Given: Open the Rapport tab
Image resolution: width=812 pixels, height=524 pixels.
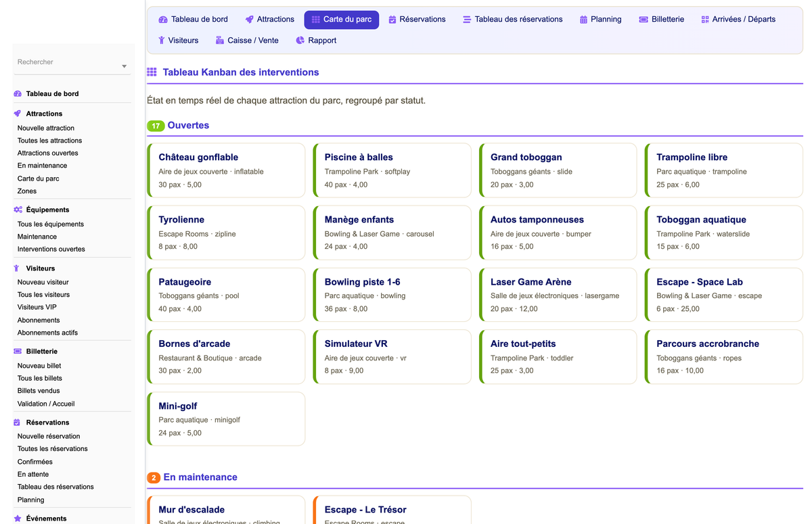Looking at the screenshot, I should [x=316, y=41].
